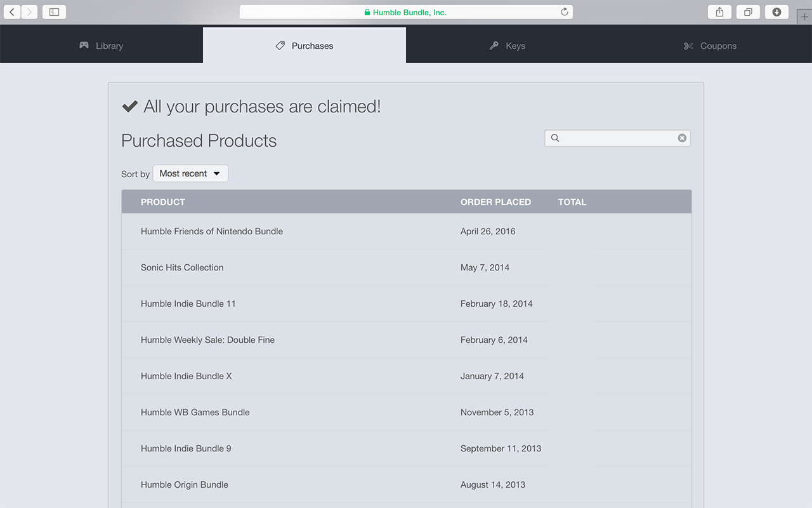Open the Share menu in the toolbar
The height and width of the screenshot is (508, 812).
719,12
